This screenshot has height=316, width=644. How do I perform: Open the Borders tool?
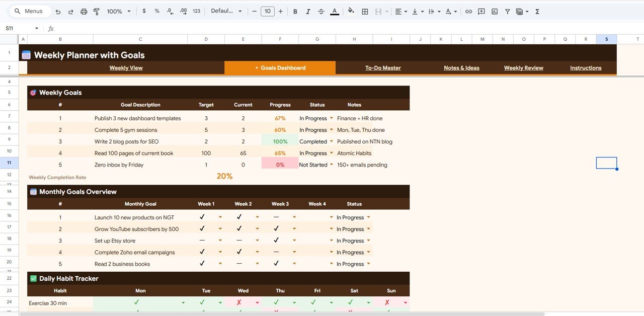tap(365, 12)
